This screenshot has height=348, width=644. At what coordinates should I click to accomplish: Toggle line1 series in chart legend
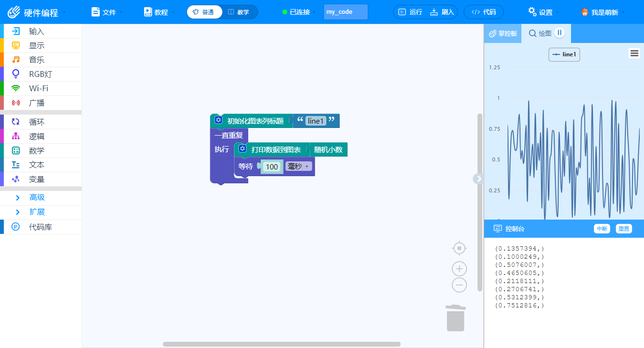(x=564, y=54)
